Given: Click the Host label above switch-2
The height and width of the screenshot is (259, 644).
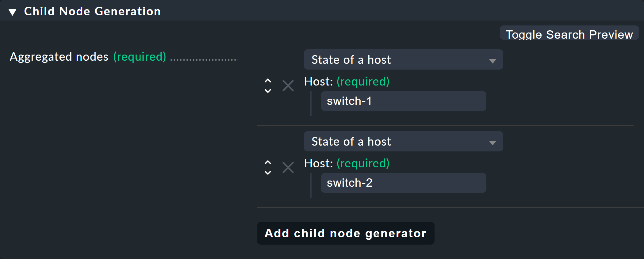Looking at the screenshot, I should (x=318, y=163).
